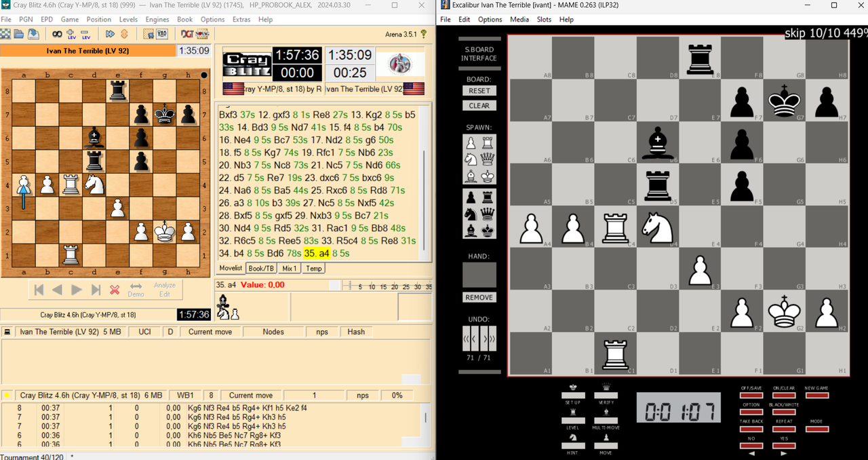The width and height of the screenshot is (868, 460).
Task: Click highlighted move 35. a4 in movelist
Action: 317,253
